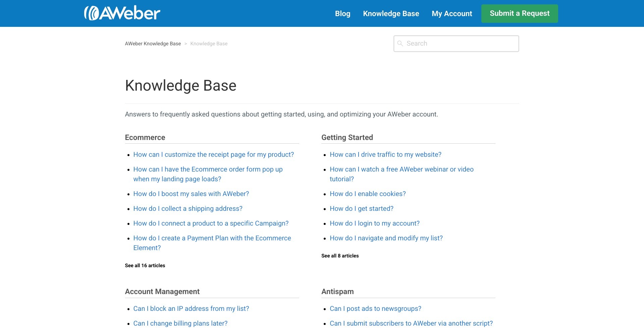The width and height of the screenshot is (644, 333).
Task: Open 'How do I boost my sales with AWeber?'
Action: tap(191, 194)
